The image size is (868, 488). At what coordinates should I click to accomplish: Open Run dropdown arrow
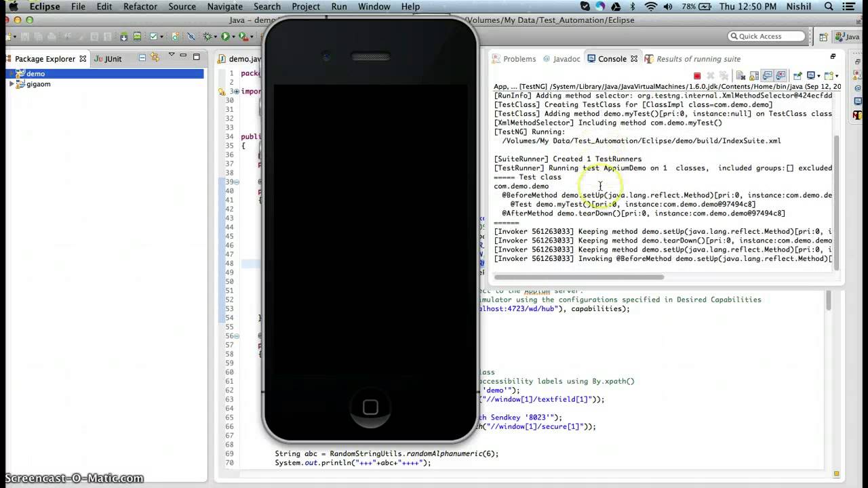click(233, 37)
